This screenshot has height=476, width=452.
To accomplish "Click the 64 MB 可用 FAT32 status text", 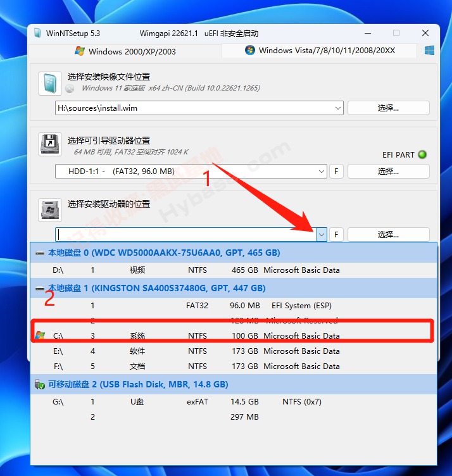I will pyautogui.click(x=131, y=152).
